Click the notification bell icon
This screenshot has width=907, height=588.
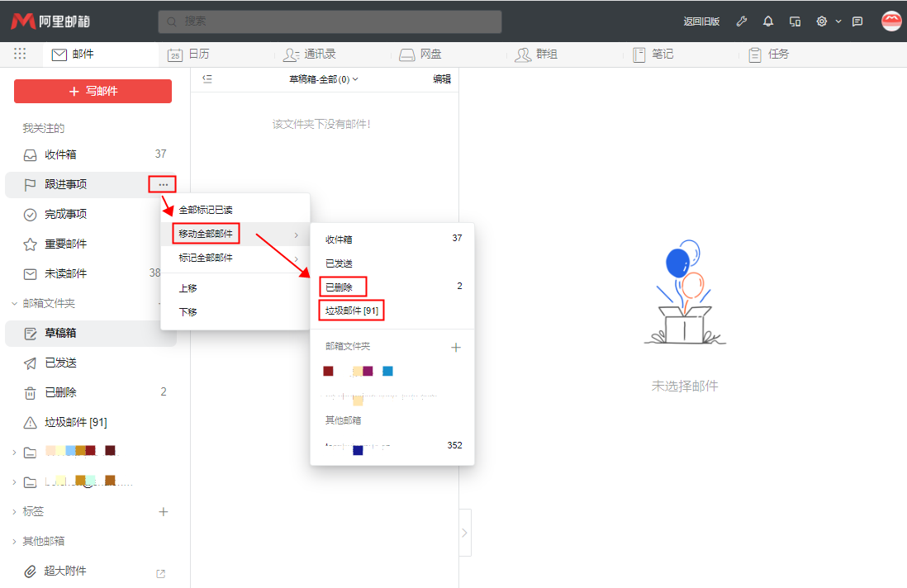click(768, 21)
